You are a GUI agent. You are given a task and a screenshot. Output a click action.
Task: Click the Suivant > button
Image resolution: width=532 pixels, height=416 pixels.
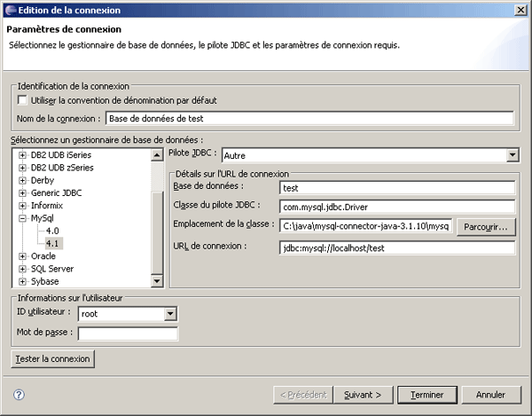point(362,395)
